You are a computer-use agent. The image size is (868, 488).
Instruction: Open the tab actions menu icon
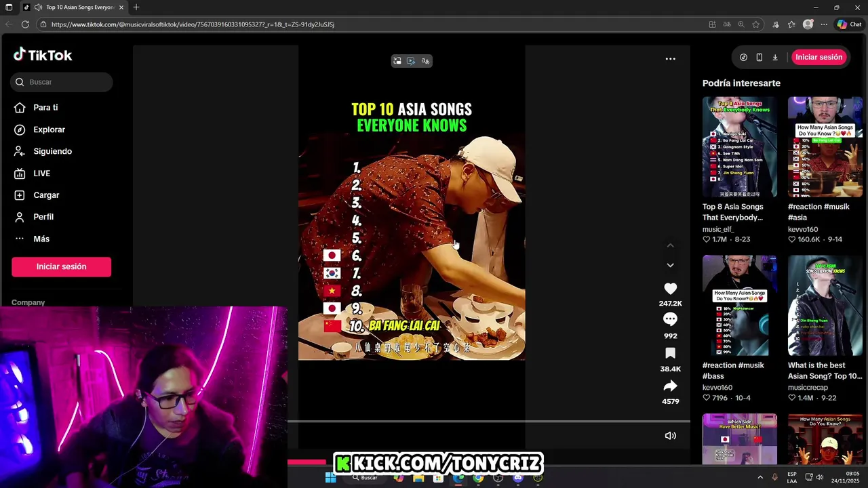(9, 7)
